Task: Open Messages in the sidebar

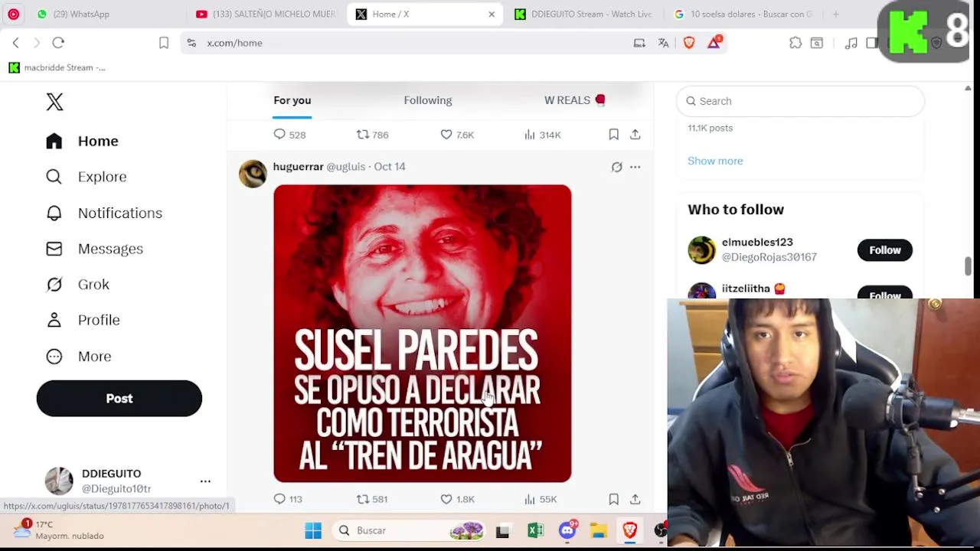Action: pyautogui.click(x=94, y=249)
